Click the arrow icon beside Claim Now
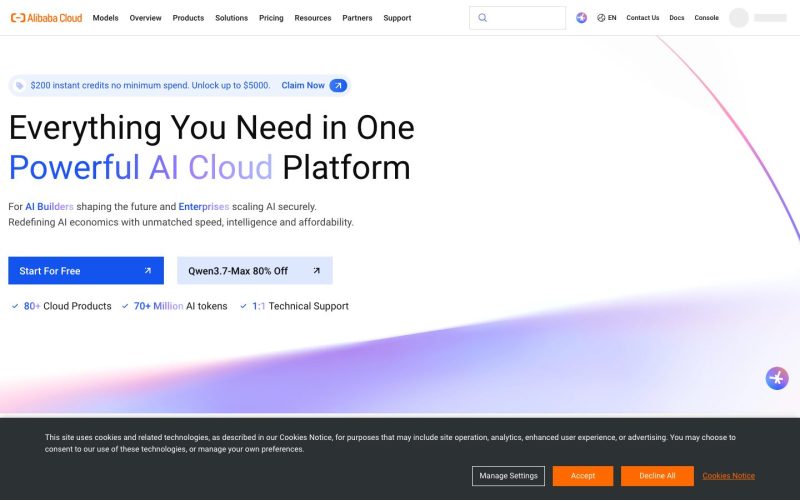Viewport: 800px width, 500px height. [338, 86]
